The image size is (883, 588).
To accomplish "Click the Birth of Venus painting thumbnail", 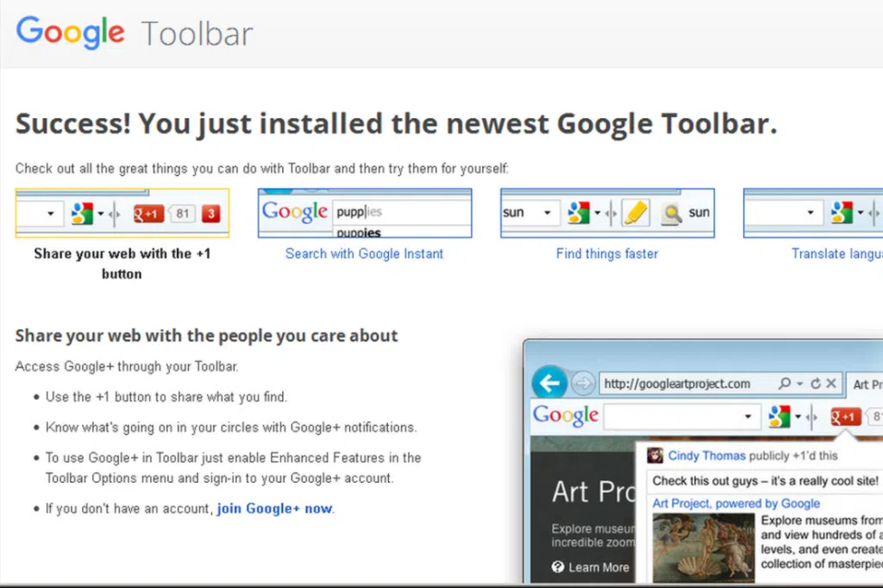I will 703,547.
